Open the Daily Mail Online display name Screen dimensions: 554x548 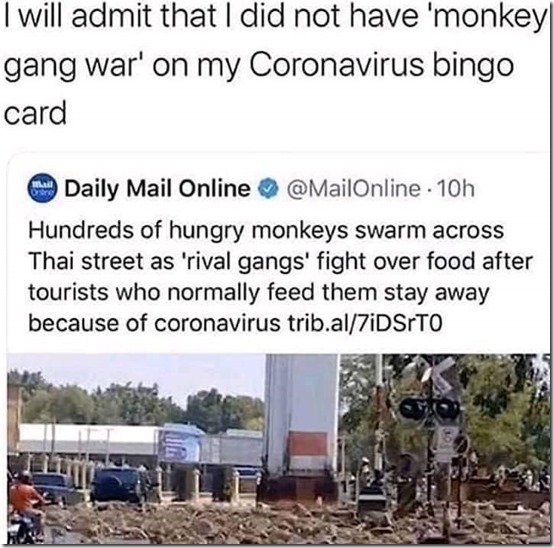click(x=157, y=189)
